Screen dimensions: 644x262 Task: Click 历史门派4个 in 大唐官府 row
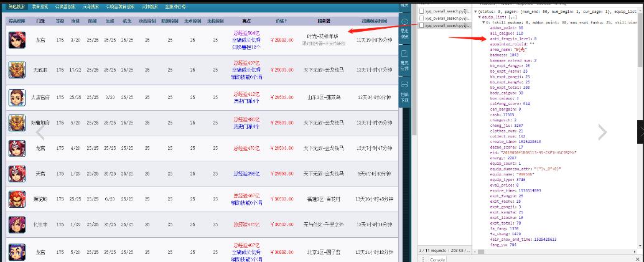click(x=246, y=101)
